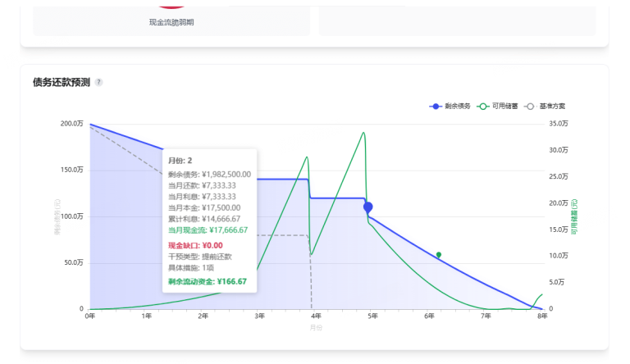Click the 债务还款预测 section title
630x364 pixels.
point(62,83)
